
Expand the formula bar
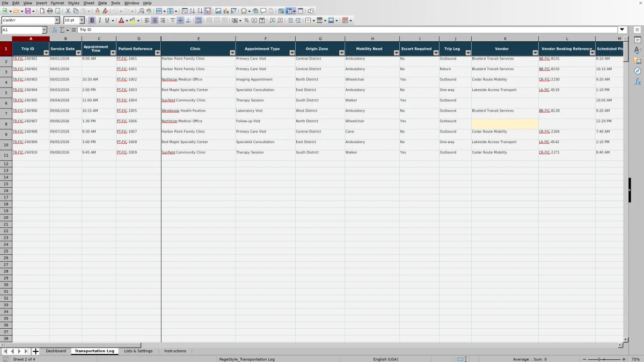click(623, 30)
